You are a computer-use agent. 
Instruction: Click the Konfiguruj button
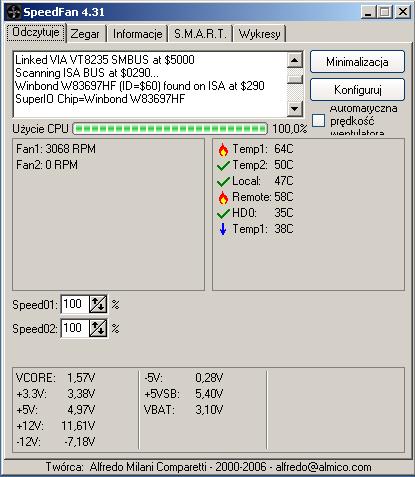click(x=357, y=89)
